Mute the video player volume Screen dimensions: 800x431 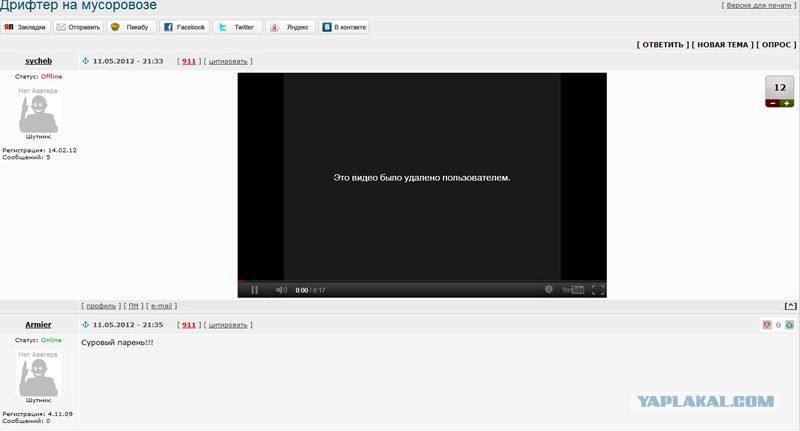coord(281,290)
